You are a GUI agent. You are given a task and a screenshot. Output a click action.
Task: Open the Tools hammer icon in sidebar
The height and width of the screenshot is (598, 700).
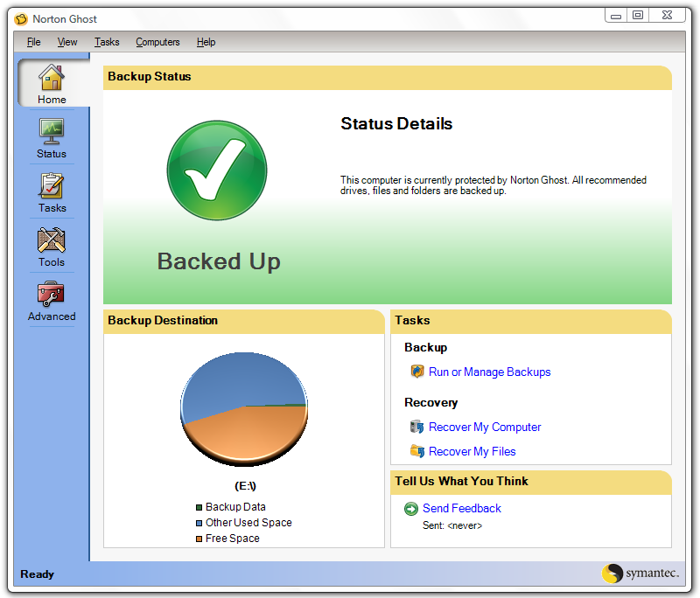(x=52, y=240)
